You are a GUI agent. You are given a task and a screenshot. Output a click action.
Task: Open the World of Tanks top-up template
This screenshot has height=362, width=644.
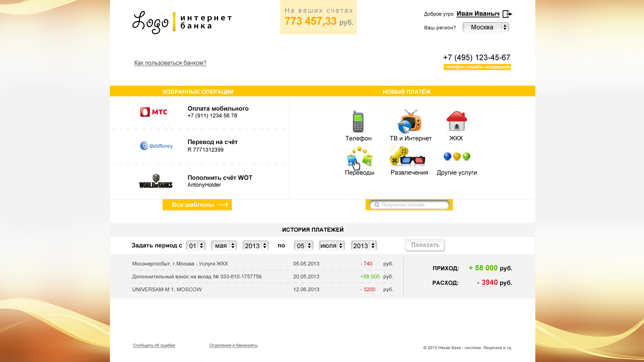tap(156, 181)
